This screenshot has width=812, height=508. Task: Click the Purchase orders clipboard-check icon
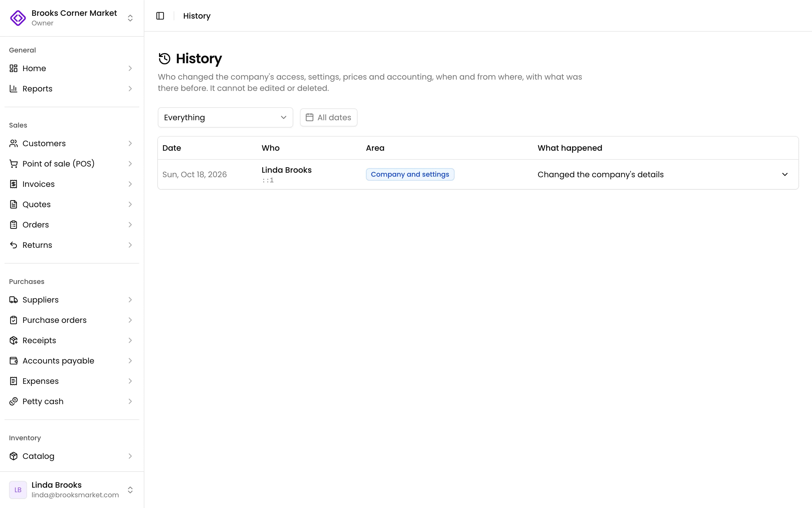14,320
